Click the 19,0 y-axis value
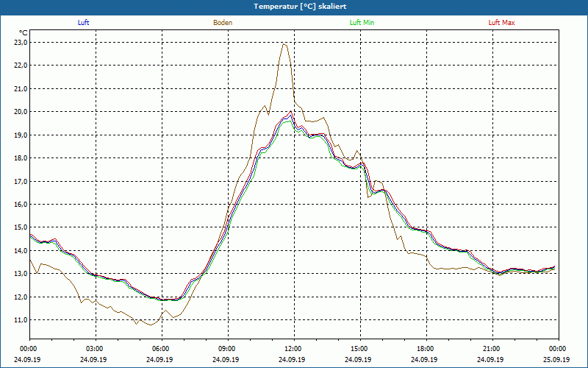Image resolution: width=588 pixels, height=368 pixels. click(x=21, y=135)
